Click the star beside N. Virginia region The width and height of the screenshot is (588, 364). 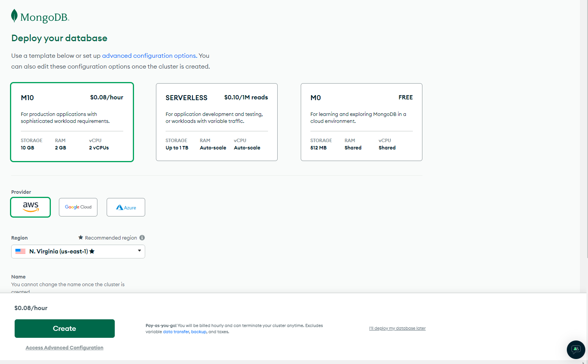click(92, 252)
